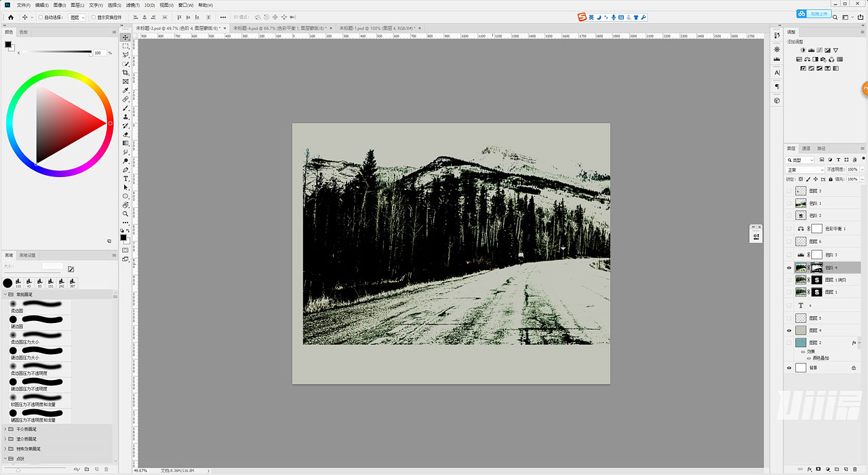Check the 显示变换控件 checkbox
Viewport: 868px width, 475px height.
coord(94,17)
